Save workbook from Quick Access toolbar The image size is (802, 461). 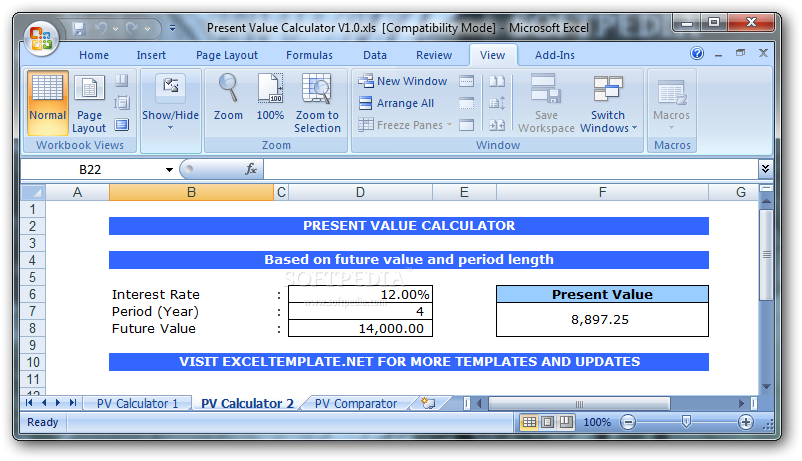click(x=78, y=29)
